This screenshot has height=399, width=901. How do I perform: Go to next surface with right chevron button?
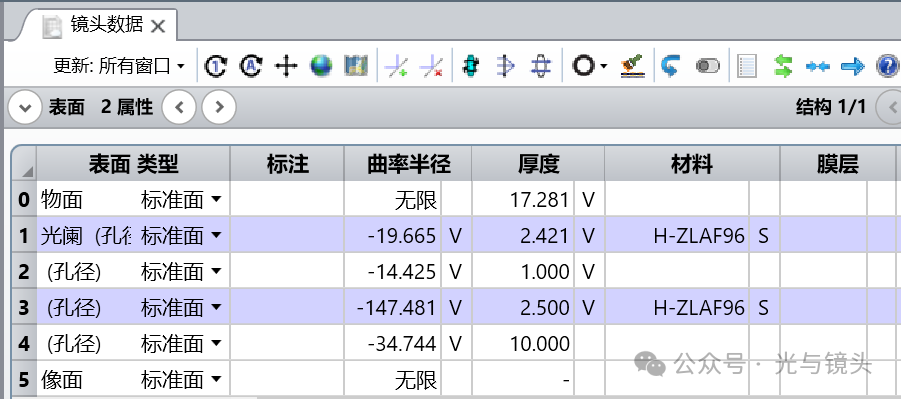coord(218,107)
